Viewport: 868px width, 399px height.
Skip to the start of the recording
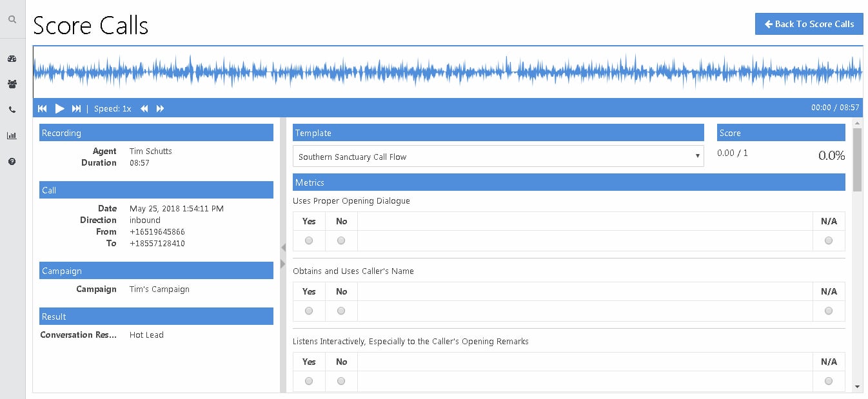click(43, 108)
